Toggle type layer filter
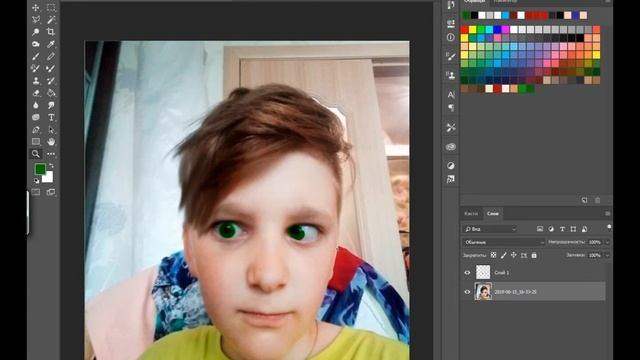Viewport: 640px width, 360px height. click(562, 229)
